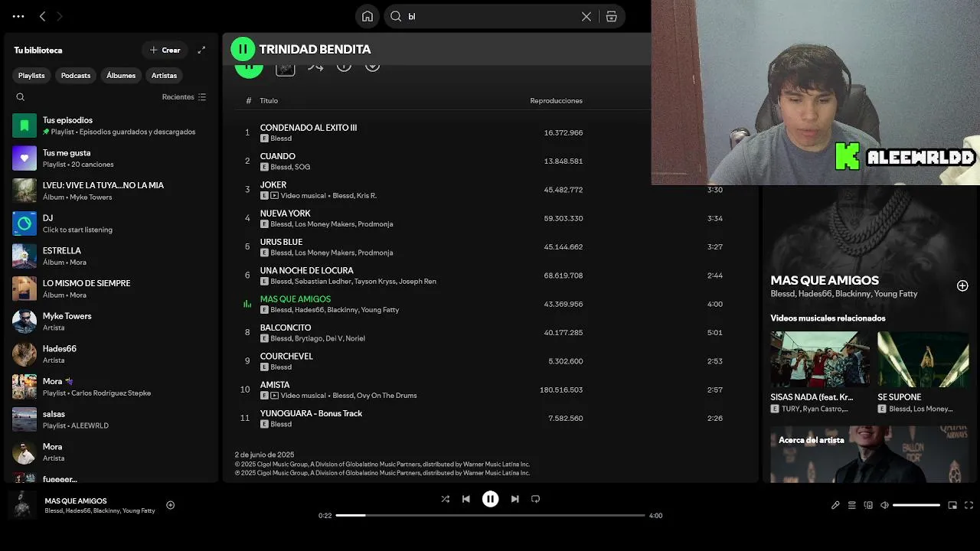Seek within the song progress bar
Screen dimensions: 980x551
490,515
